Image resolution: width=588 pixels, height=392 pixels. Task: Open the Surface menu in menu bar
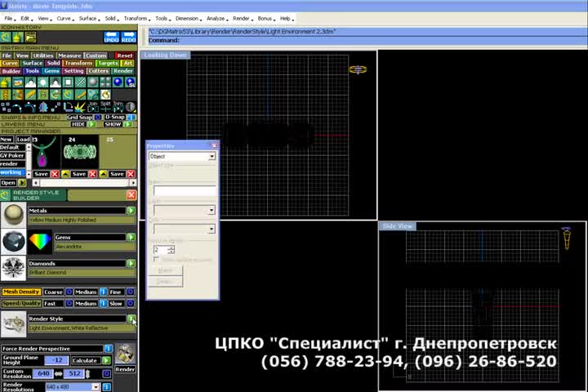[x=87, y=19]
